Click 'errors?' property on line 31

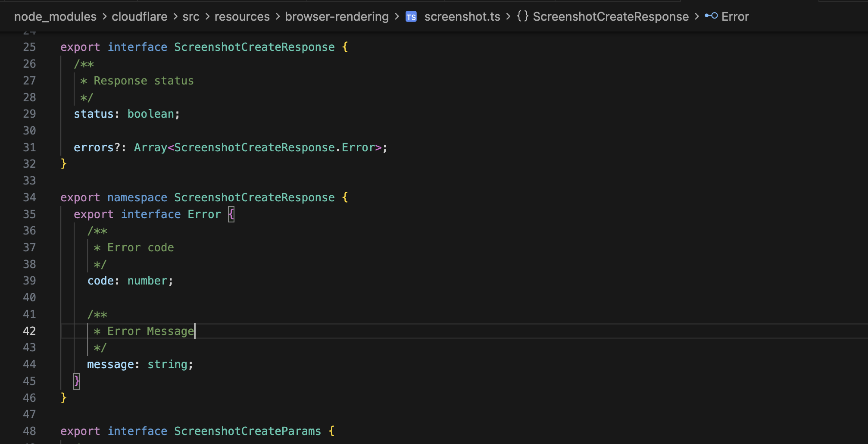point(97,147)
